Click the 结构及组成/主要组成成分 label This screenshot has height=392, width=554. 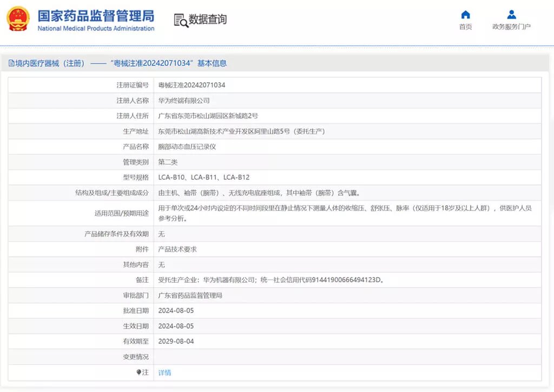coord(112,193)
